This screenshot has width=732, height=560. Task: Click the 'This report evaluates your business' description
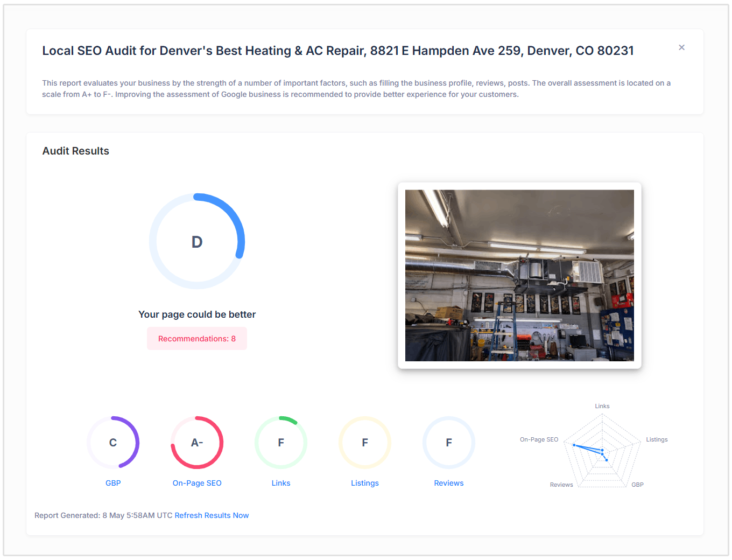356,88
